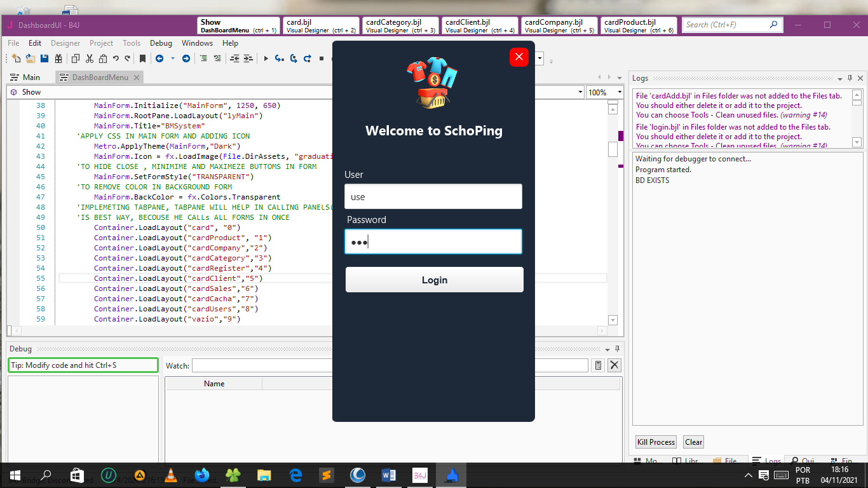Close the DashBoardMenu tab

point(136,78)
